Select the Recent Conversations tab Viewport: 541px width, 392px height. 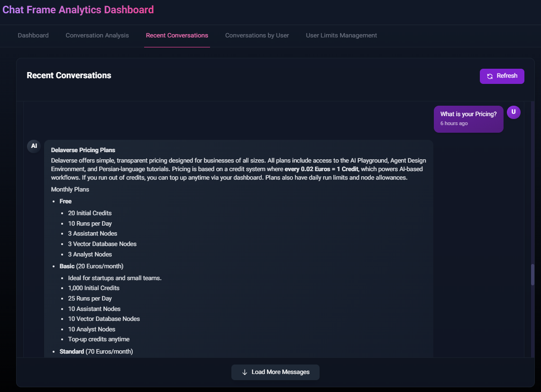(177, 36)
